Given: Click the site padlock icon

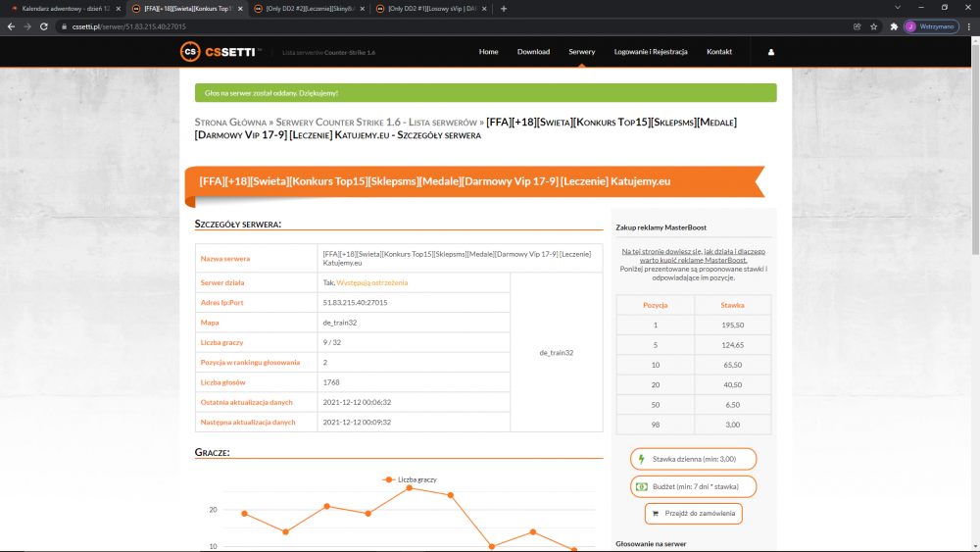Looking at the screenshot, I should click(x=64, y=26).
